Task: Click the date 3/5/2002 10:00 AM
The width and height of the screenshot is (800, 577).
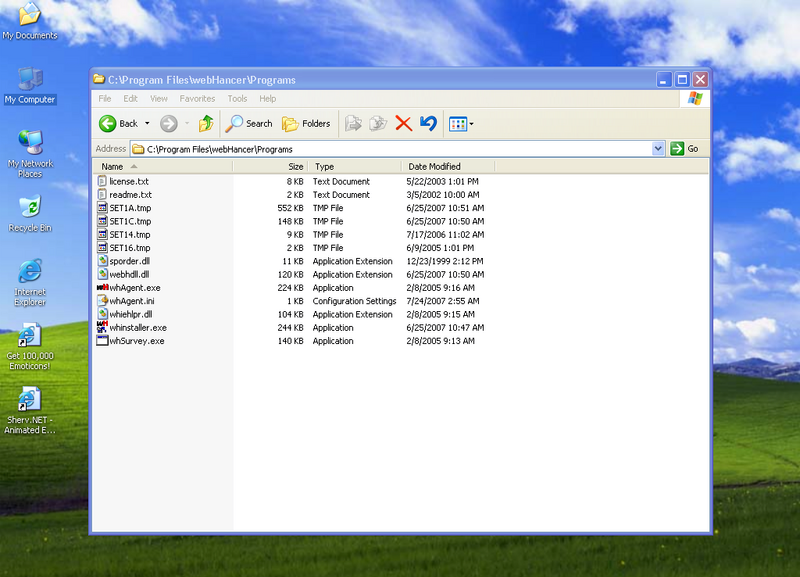Action: 443,194
